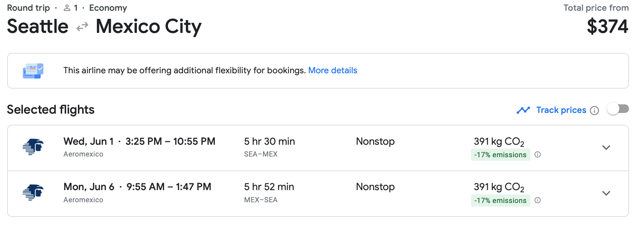Click the Aeromexico logo on the Jun 6 flight

point(33,193)
